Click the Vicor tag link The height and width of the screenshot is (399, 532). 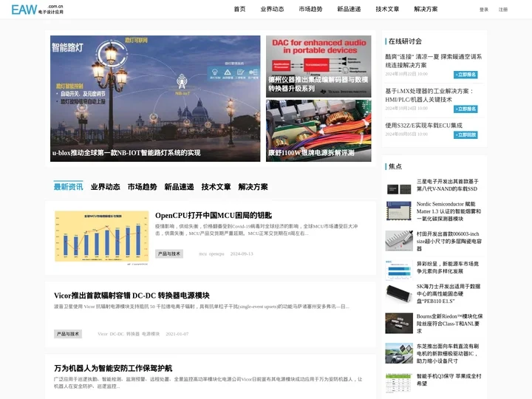click(103, 334)
